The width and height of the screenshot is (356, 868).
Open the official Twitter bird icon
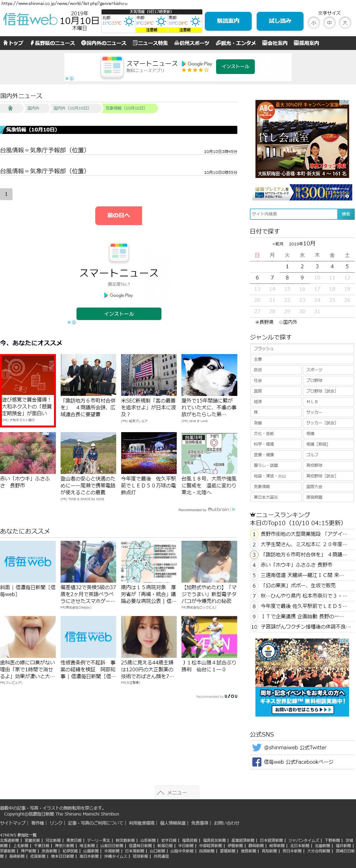click(257, 747)
